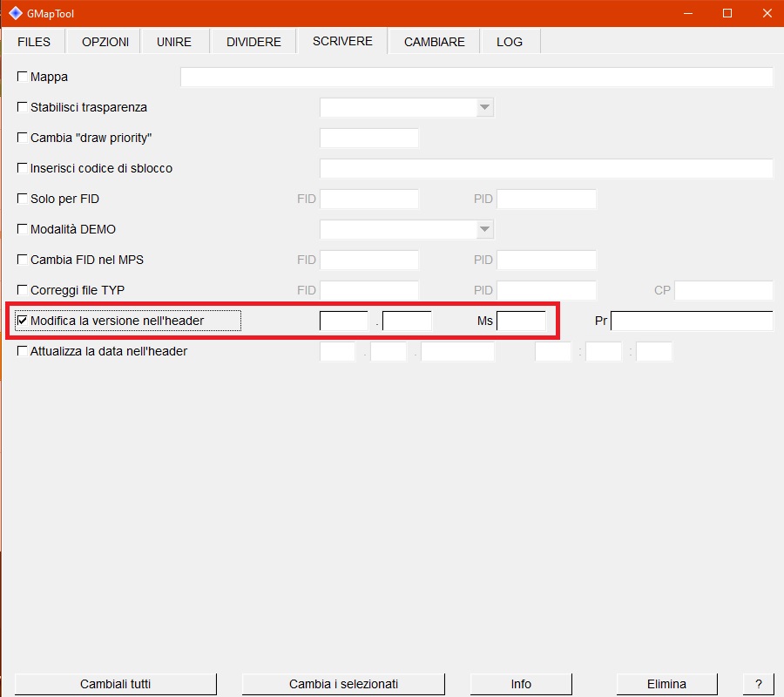Screen dimensions: 784x697
Task: Toggle the Solo per FID checkbox
Action: 22,199
